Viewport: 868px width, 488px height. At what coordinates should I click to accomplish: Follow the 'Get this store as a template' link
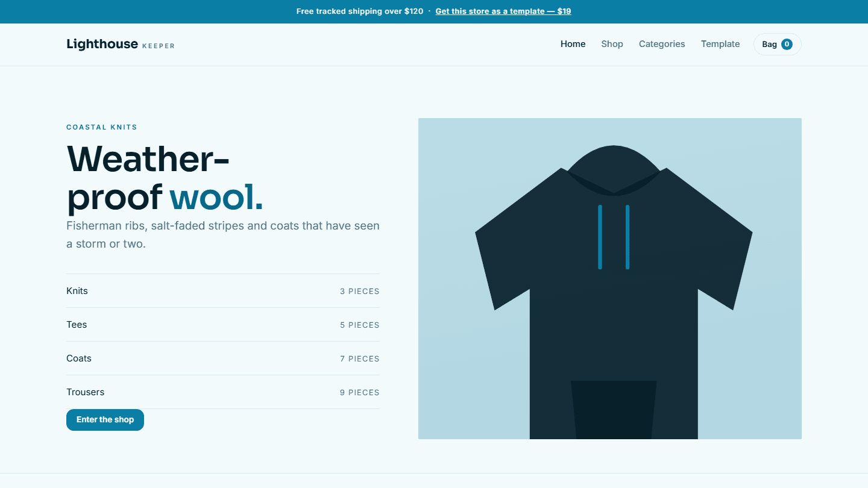tap(503, 11)
